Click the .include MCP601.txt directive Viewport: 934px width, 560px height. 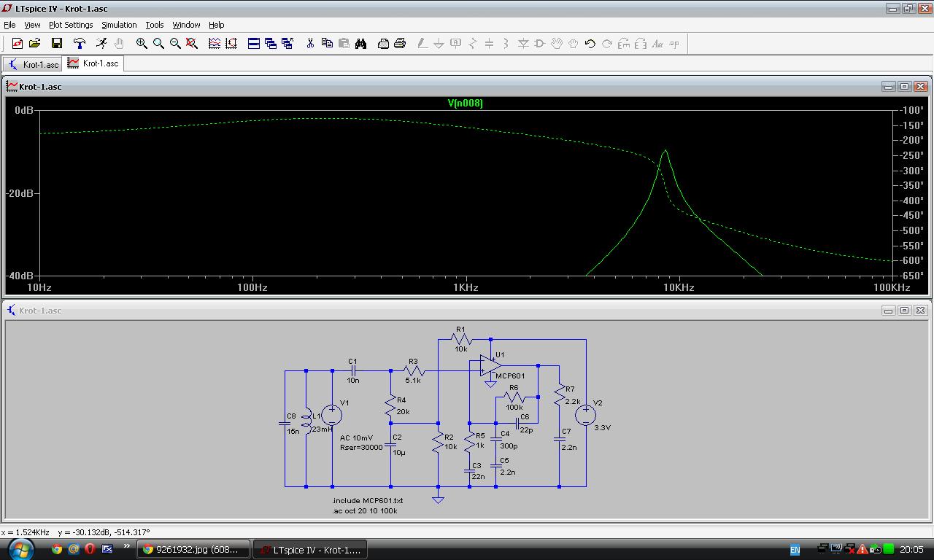(x=368, y=500)
